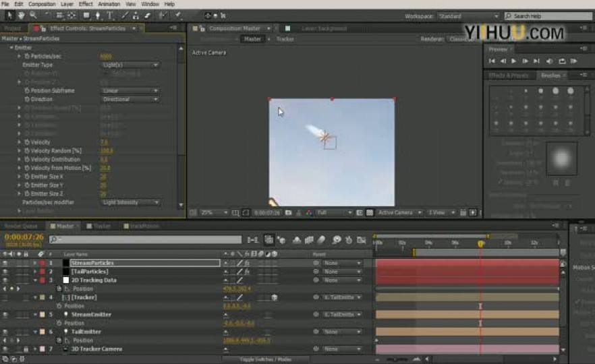Jump to first frame in Preview panel
Viewport: 595px width, 364px height.
[492, 61]
